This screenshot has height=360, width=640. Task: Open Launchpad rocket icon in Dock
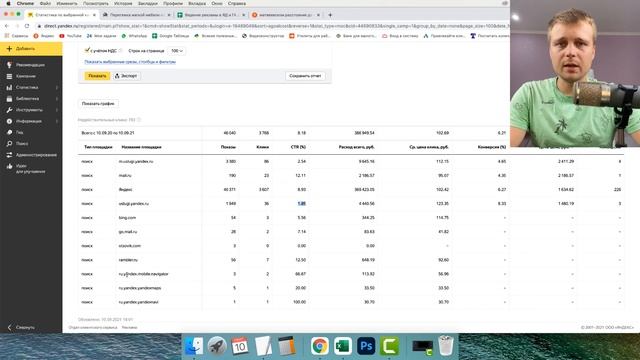point(217,346)
